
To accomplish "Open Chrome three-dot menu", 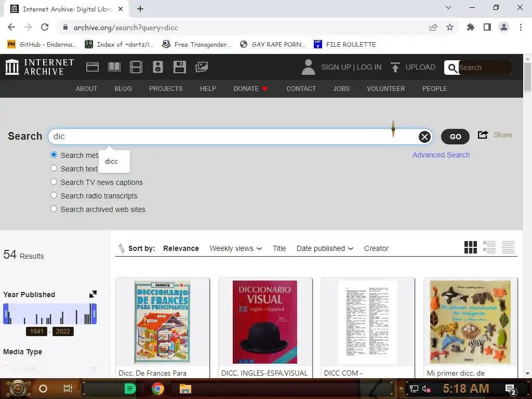I will click(x=521, y=28).
